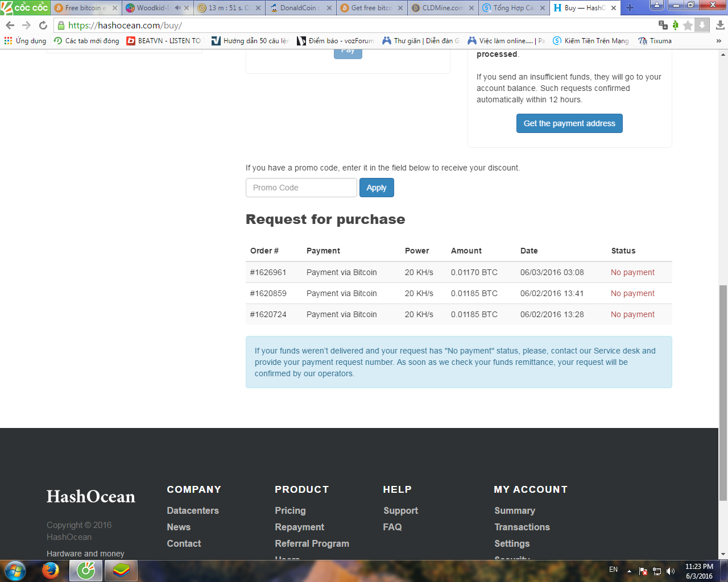This screenshot has width=728, height=582.
Task: Switch to the 'Tổng Hợp Các' tab
Action: pos(515,8)
